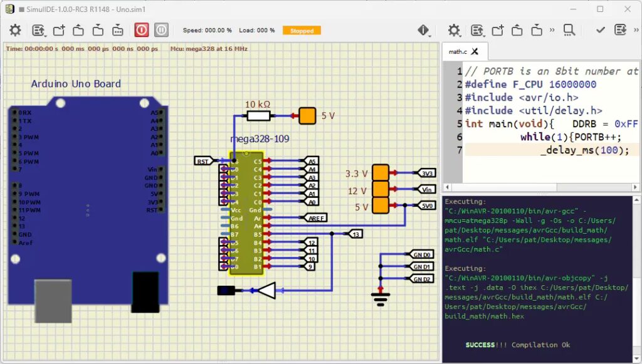Create new file in editor toolbar
The height and width of the screenshot is (364, 642).
[498, 30]
